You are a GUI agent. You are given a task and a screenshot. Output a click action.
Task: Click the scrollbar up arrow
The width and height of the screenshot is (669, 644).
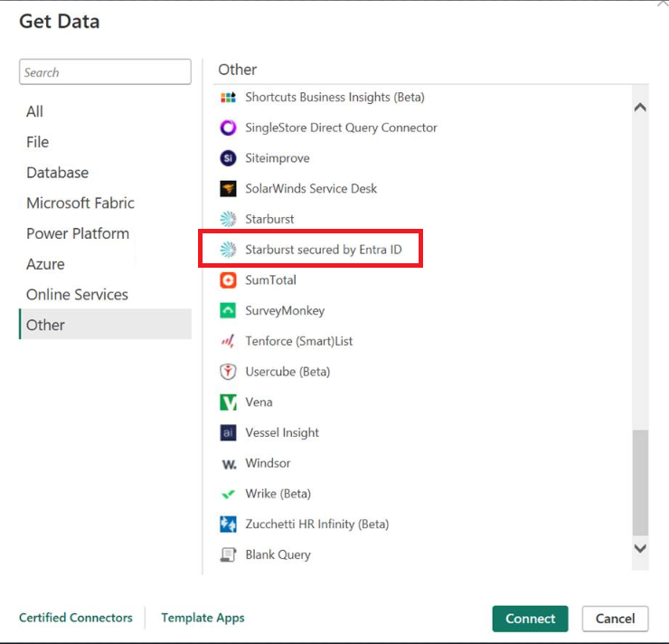640,107
